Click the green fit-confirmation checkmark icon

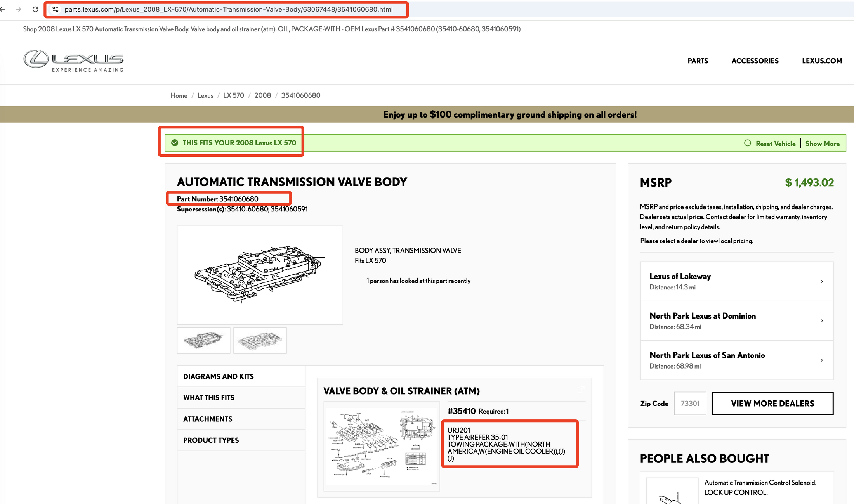(x=175, y=143)
